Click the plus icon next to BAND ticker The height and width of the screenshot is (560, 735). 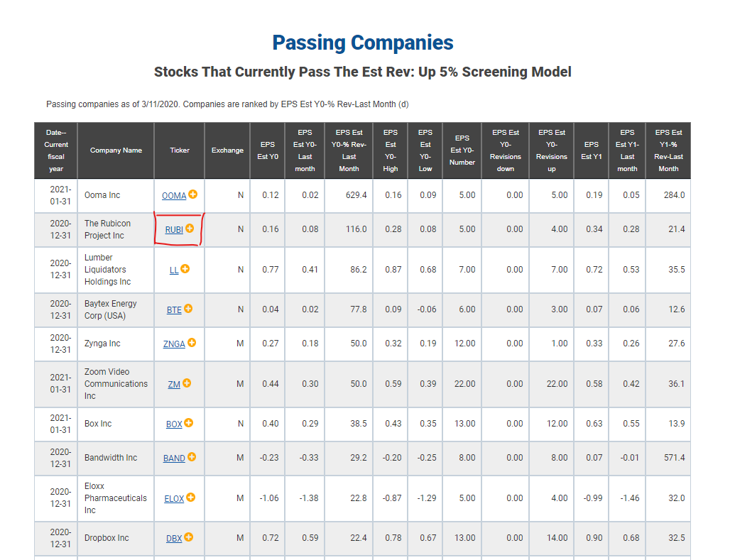click(192, 457)
